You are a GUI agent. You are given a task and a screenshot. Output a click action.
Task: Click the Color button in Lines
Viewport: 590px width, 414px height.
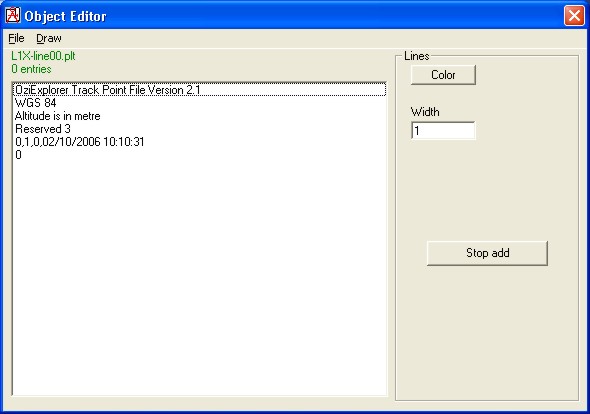(443, 75)
